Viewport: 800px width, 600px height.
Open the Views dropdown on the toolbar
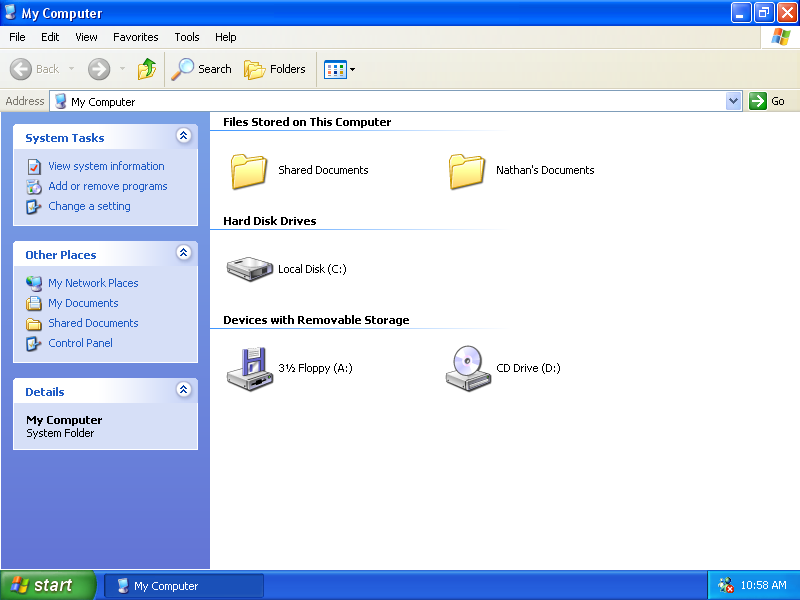click(349, 69)
